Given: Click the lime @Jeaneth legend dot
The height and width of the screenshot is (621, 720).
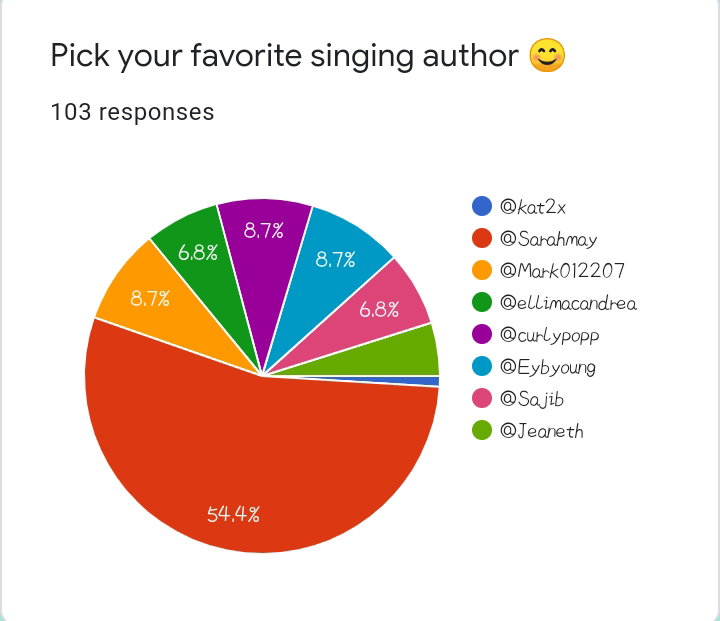Looking at the screenshot, I should click(x=482, y=430).
